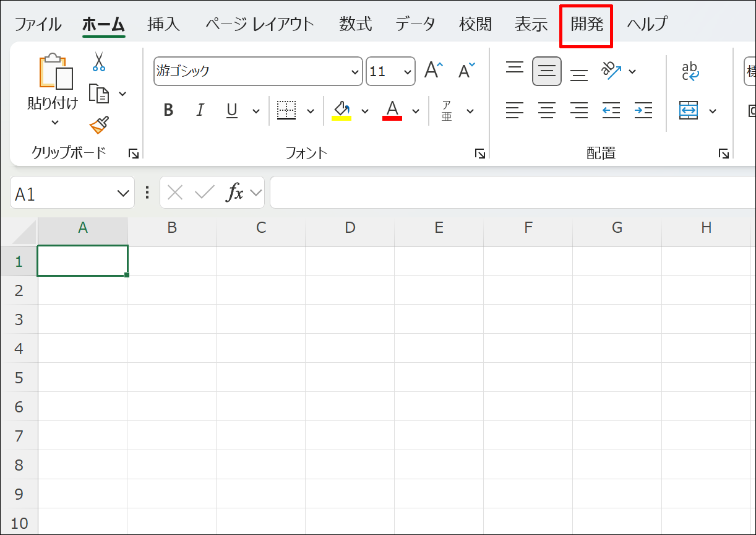
Task: Toggle italic formatting
Action: point(199,110)
